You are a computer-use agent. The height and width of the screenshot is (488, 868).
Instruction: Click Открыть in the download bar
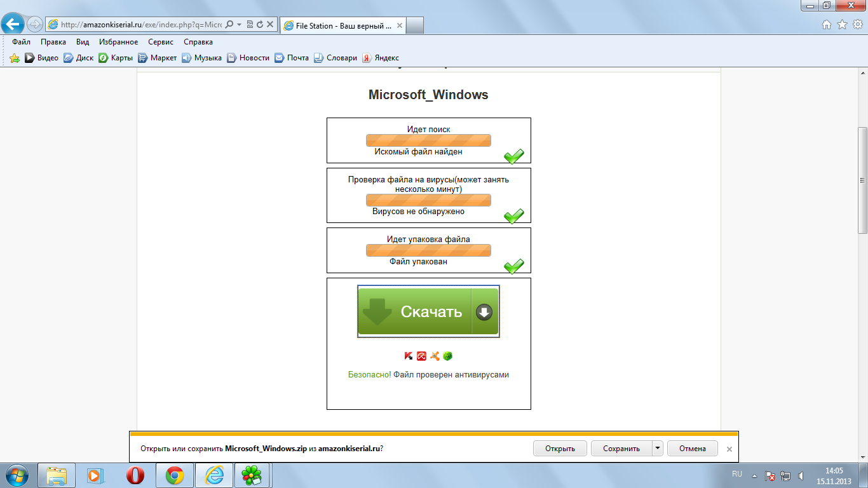tap(560, 448)
